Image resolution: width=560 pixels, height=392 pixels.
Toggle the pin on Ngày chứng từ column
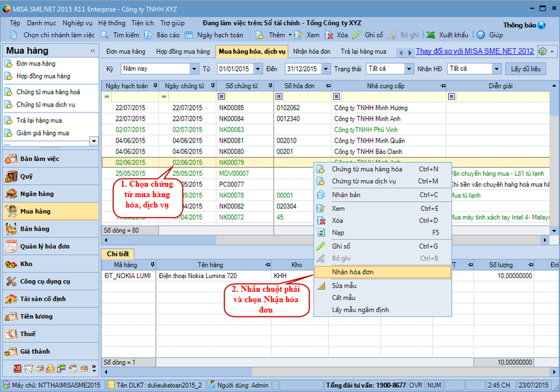pos(213,86)
